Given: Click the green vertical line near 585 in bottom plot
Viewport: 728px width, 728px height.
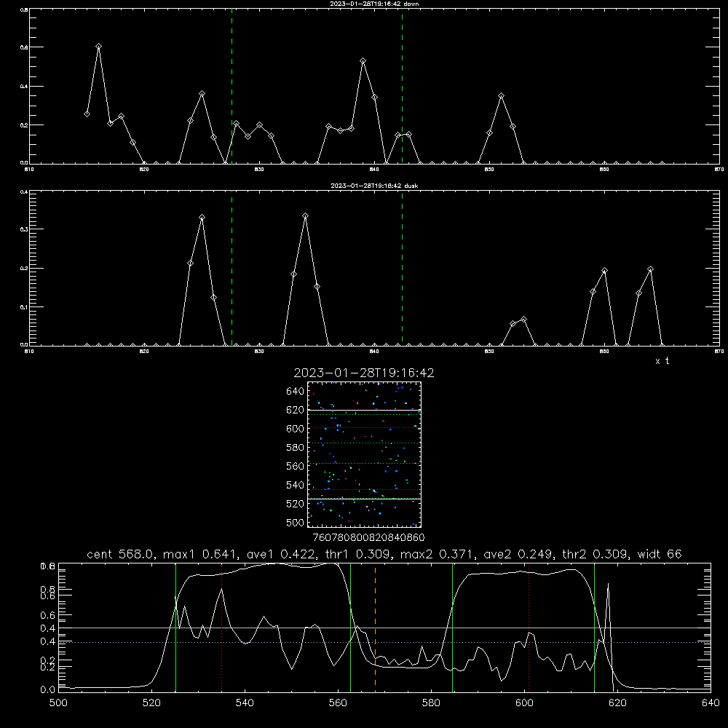Looking at the screenshot, I should 452,627.
